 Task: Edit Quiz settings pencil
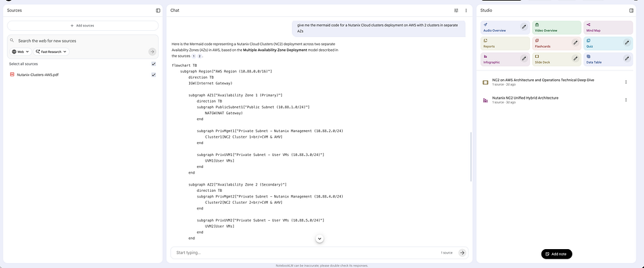627,42
